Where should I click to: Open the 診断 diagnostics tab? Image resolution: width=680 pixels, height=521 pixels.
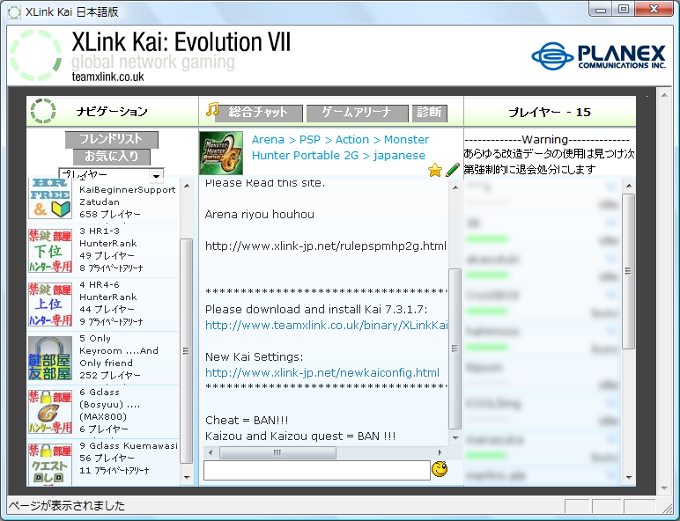coord(428,113)
